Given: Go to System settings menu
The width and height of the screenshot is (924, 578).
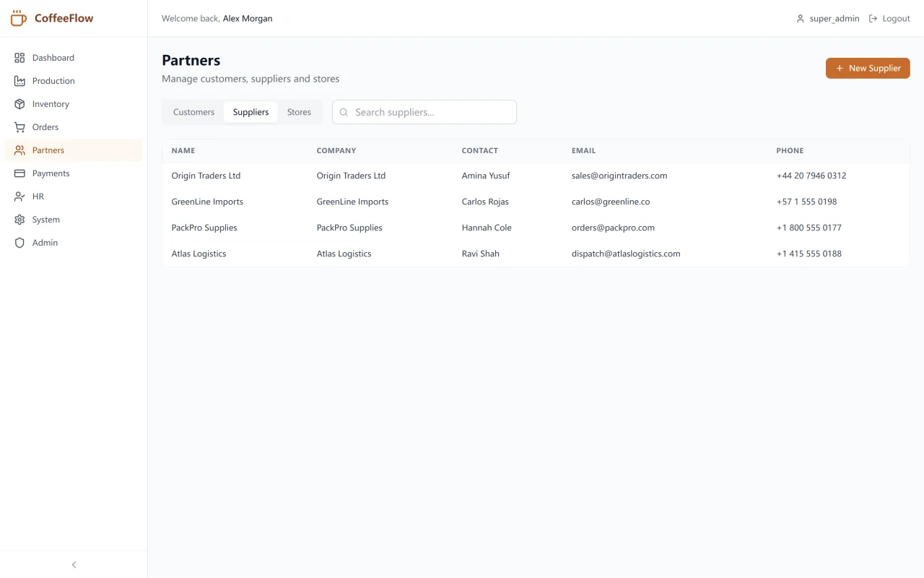Looking at the screenshot, I should pos(74,220).
